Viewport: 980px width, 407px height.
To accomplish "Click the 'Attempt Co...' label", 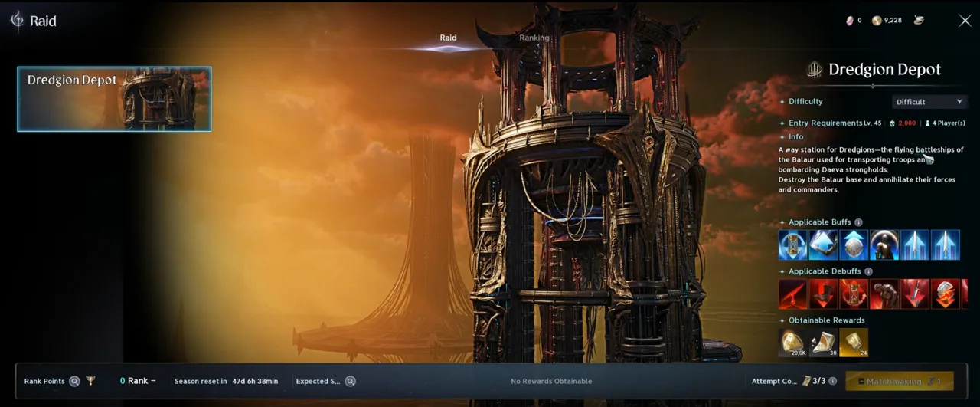I will (775, 381).
